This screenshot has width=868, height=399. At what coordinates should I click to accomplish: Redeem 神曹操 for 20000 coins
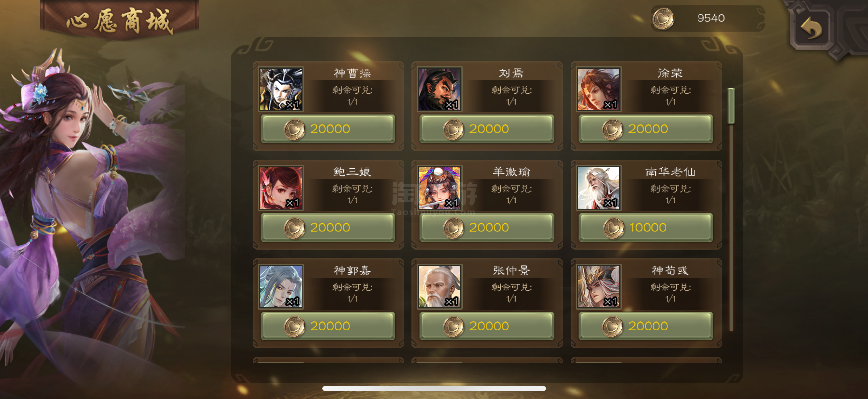point(328,129)
